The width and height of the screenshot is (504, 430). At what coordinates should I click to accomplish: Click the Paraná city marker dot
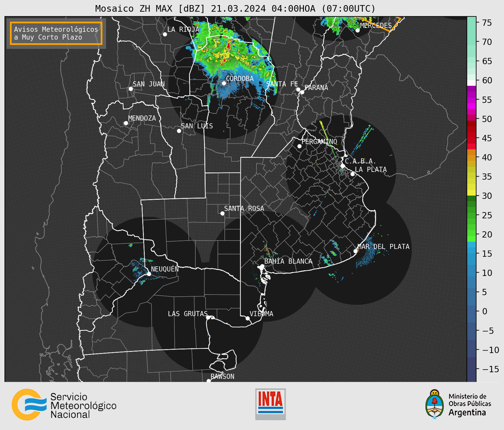[302, 92]
